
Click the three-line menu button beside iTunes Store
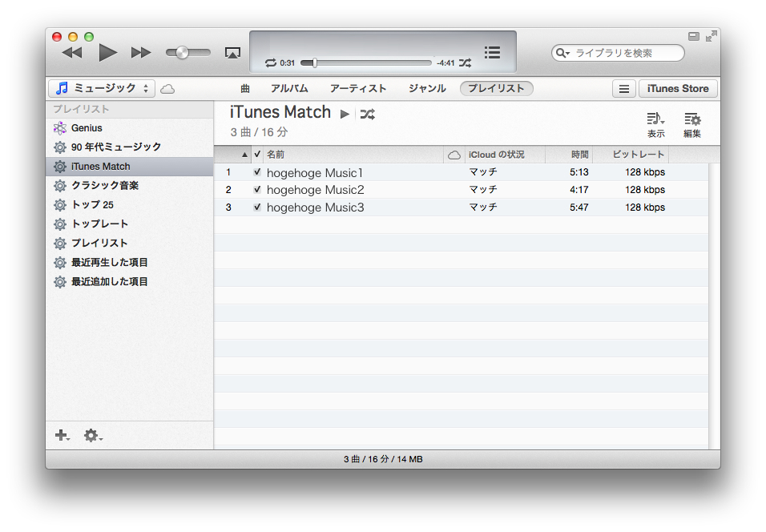pos(624,89)
